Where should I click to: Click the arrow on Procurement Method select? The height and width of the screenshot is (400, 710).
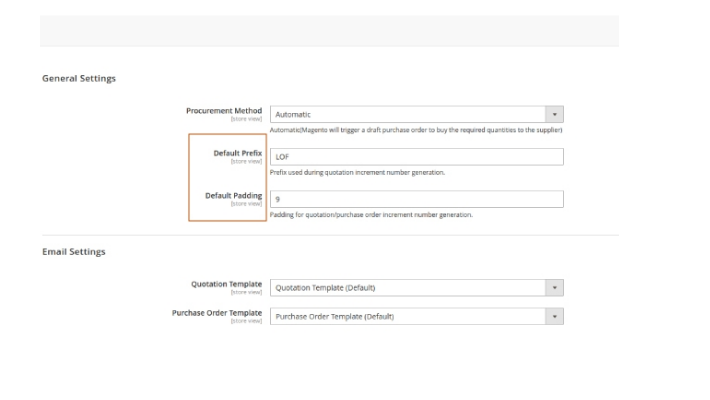pos(555,115)
